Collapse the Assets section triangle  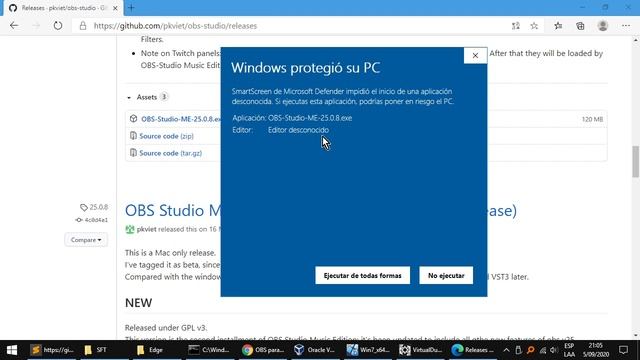129,98
